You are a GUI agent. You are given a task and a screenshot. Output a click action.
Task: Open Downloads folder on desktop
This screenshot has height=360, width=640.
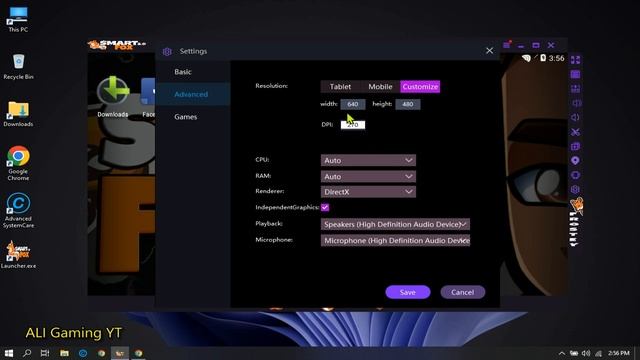click(18, 114)
